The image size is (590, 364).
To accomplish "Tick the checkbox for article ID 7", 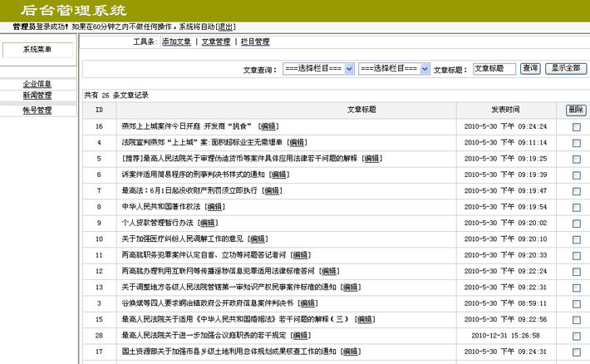I will [x=576, y=191].
